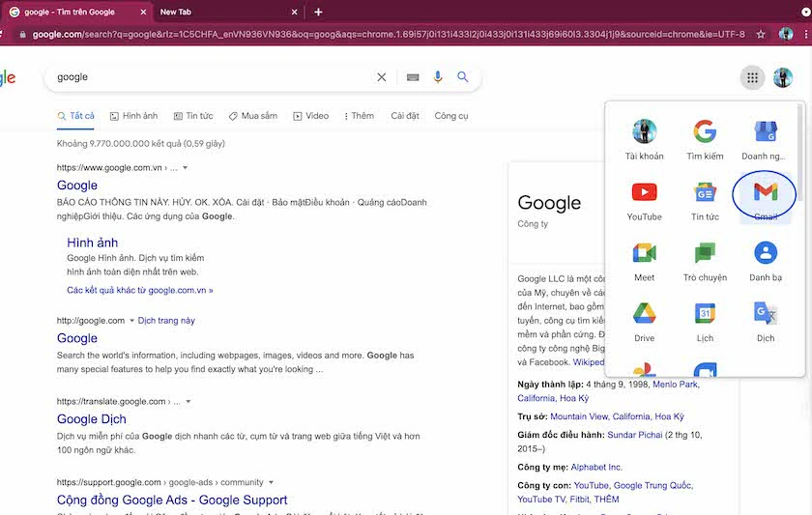Open YouTube in the apps panel
This screenshot has height=515, width=812.
pos(644,201)
